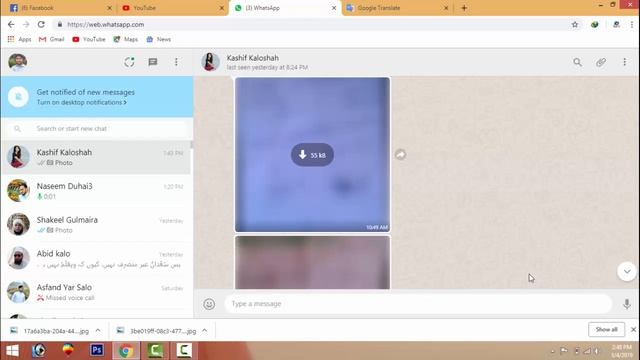Viewport: 640px width, 360px height.
Task: Record a voice message with microphone
Action: [627, 304]
